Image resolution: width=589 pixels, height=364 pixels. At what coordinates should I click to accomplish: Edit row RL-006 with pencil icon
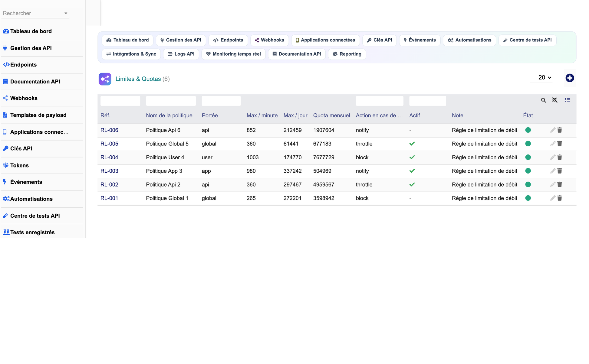553,130
